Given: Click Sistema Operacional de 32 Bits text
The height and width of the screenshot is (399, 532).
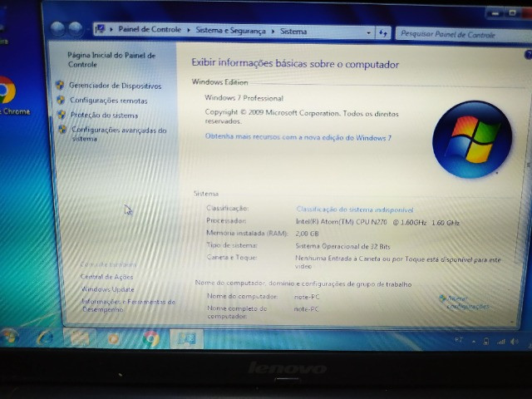Looking at the screenshot, I should pyautogui.click(x=342, y=246).
